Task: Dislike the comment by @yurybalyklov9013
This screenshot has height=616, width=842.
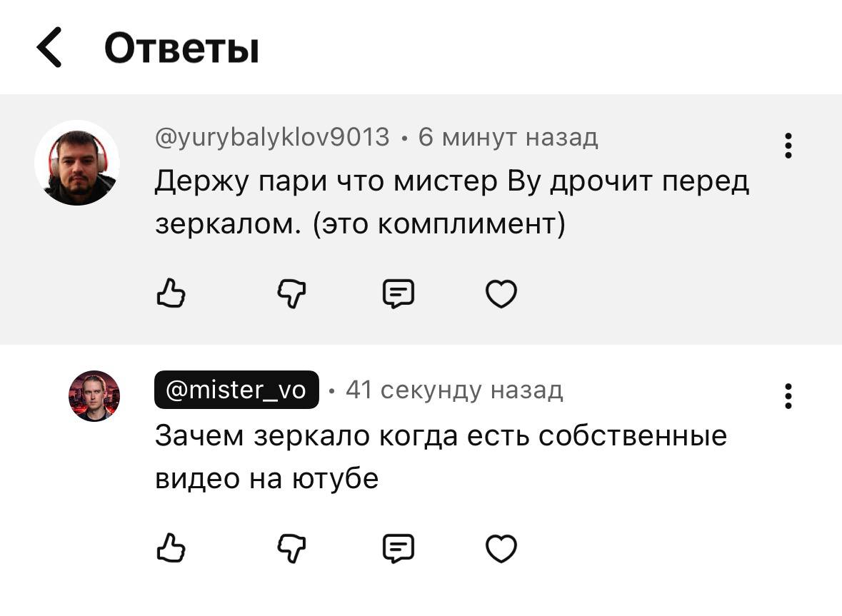Action: tap(291, 293)
